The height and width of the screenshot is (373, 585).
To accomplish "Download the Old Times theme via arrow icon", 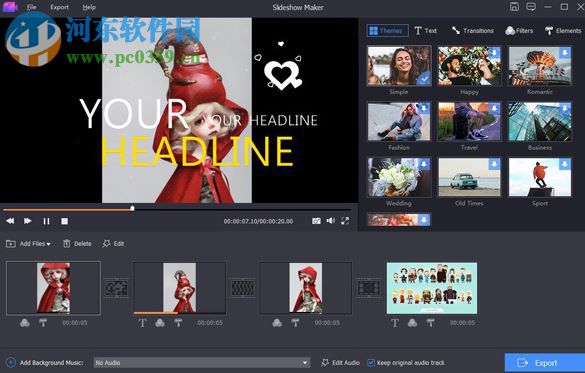I will point(494,164).
